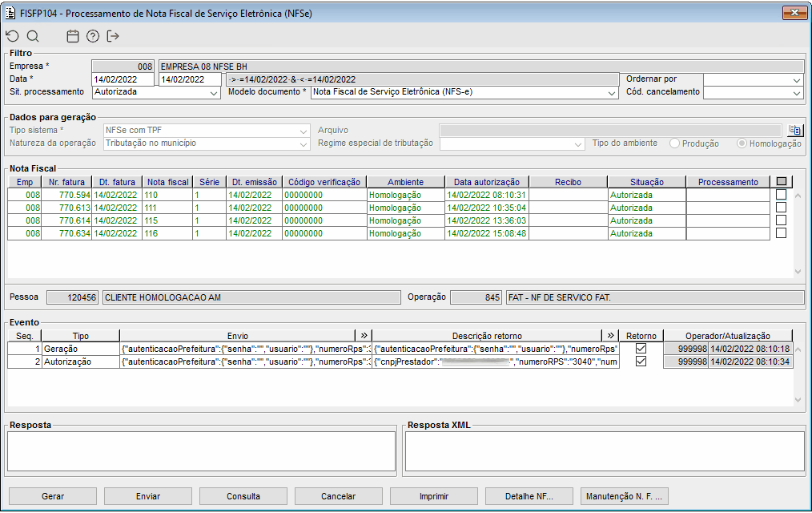Check the box for nota fiscal 110
Viewport: 812px width, 513px height.
coord(781,195)
